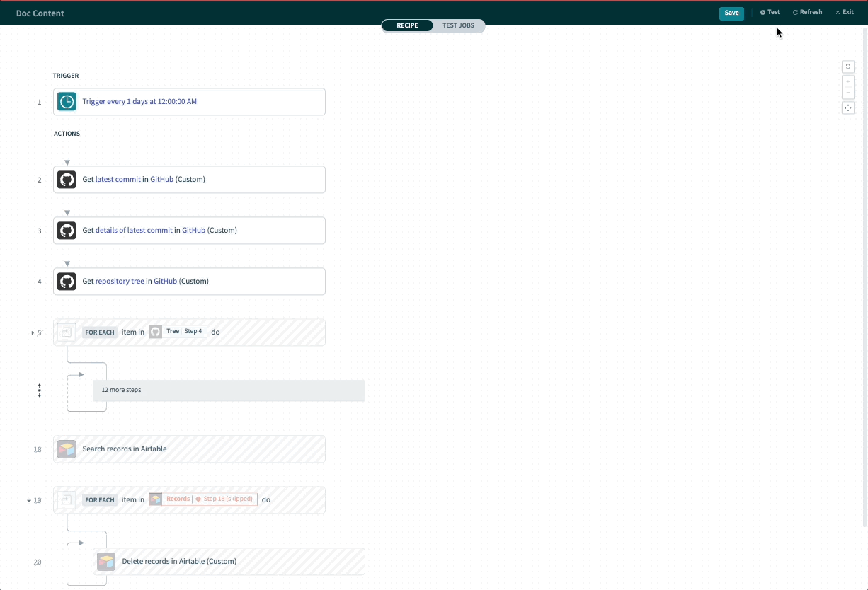Expand step 5 using its arrow
Viewport: 868px width, 590px height.
(32, 332)
